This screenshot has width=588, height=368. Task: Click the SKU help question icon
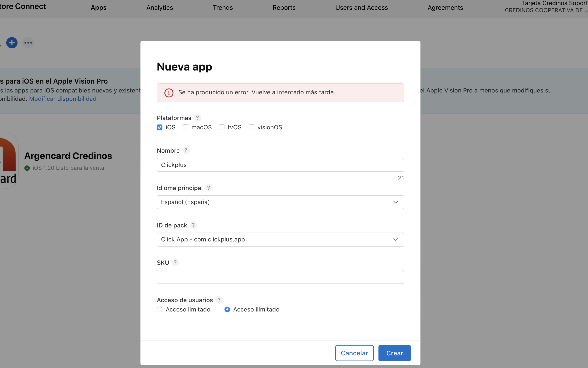coord(175,262)
